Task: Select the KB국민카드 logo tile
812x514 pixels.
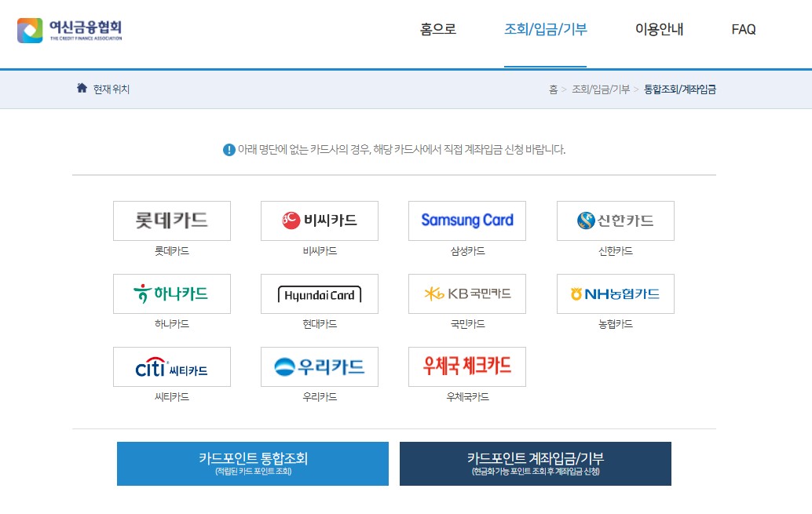Action: click(x=467, y=293)
